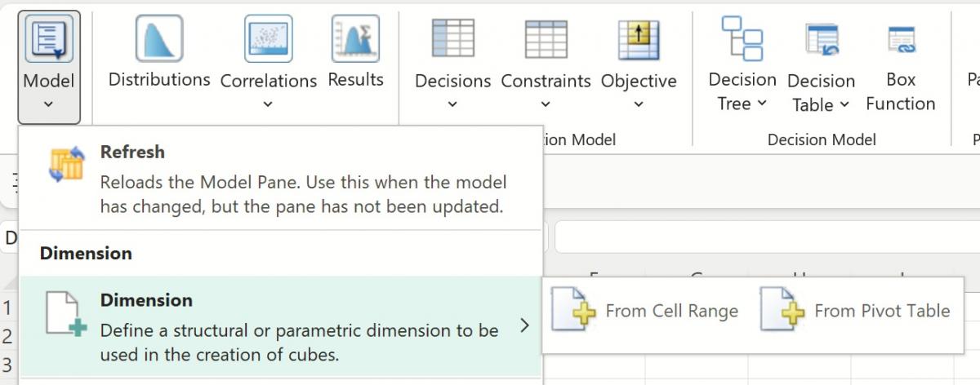Create dimension From Cell Range
The image size is (980, 385).
tap(645, 312)
